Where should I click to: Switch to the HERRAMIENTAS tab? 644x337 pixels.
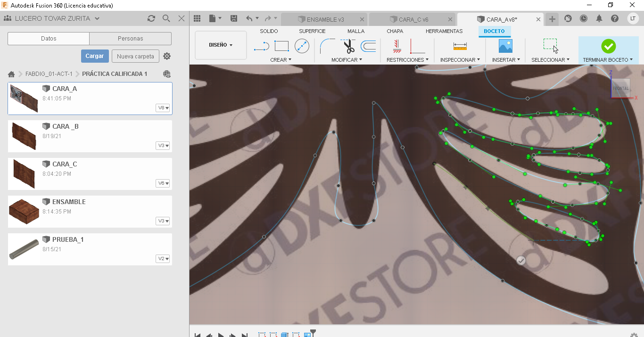(444, 31)
